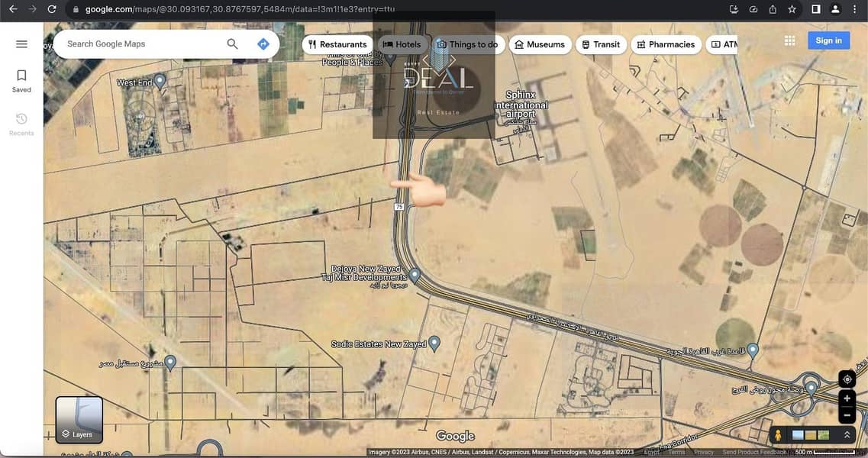
Task: Open Directions from the search box
Action: click(263, 44)
